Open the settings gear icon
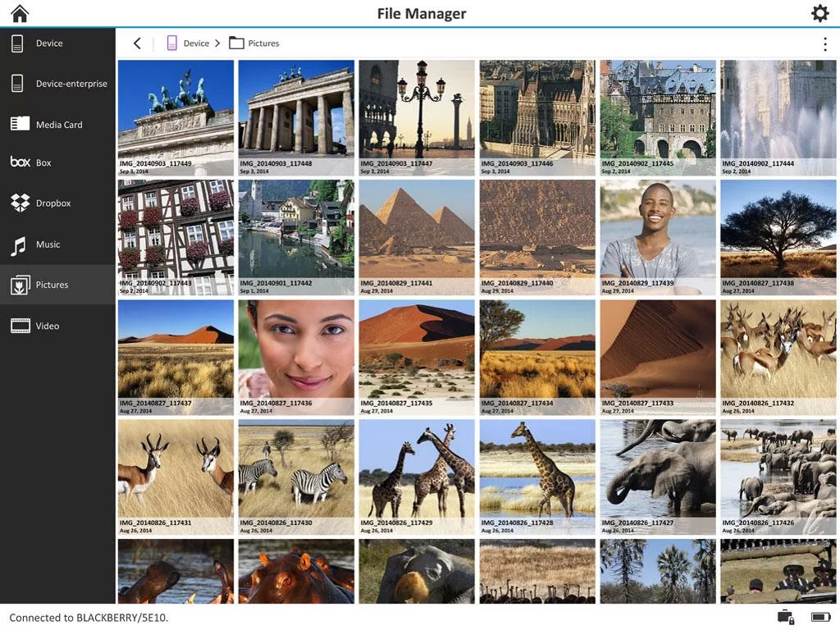This screenshot has width=840, height=630. (x=819, y=13)
